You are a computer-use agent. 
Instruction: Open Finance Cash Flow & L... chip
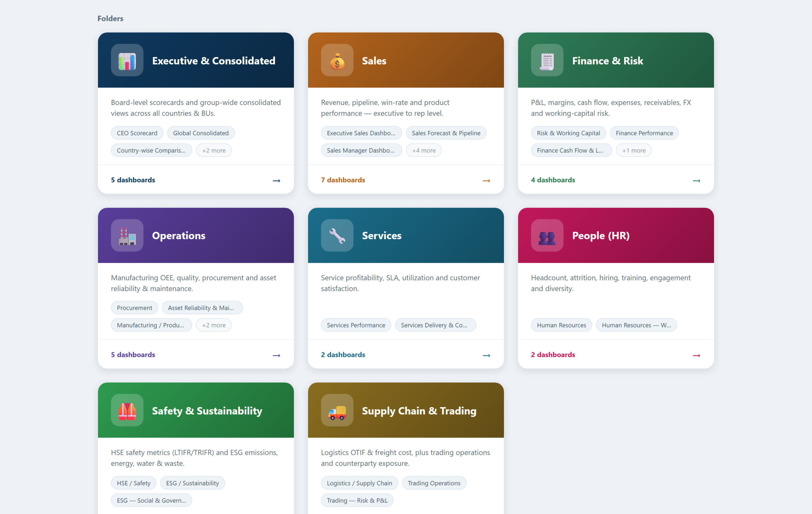(572, 150)
